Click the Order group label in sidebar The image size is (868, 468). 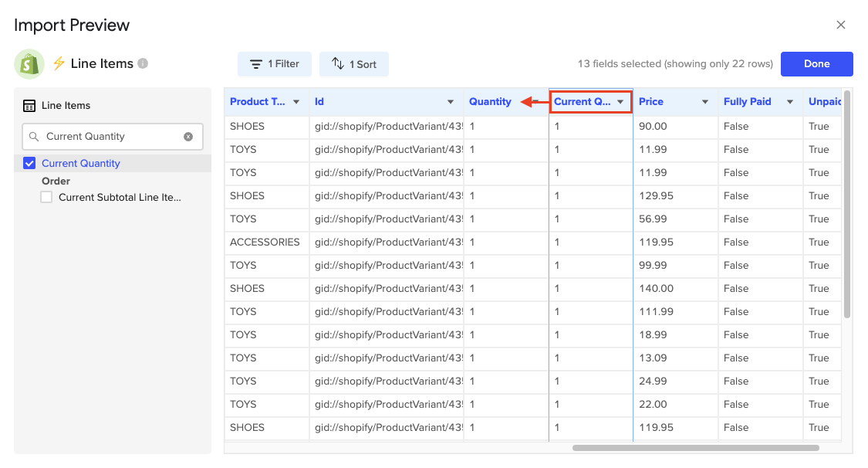tap(56, 181)
